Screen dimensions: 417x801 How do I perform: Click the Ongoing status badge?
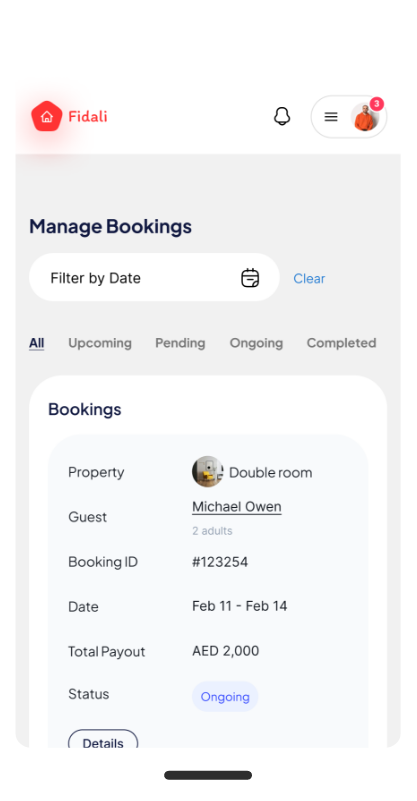(225, 697)
